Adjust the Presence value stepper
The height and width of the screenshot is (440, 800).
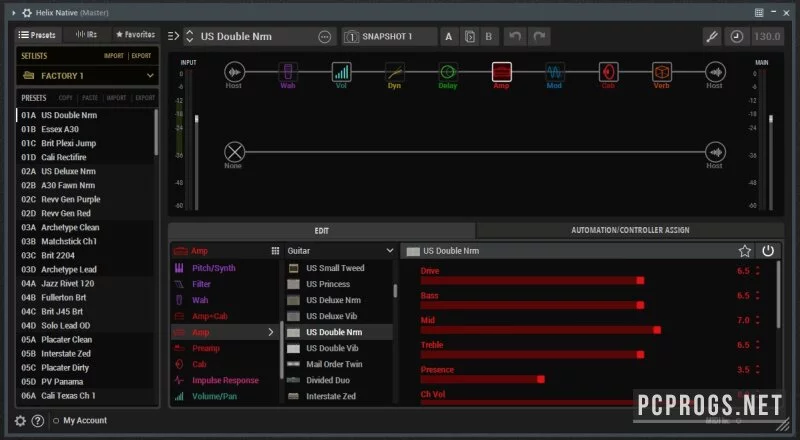[758, 370]
